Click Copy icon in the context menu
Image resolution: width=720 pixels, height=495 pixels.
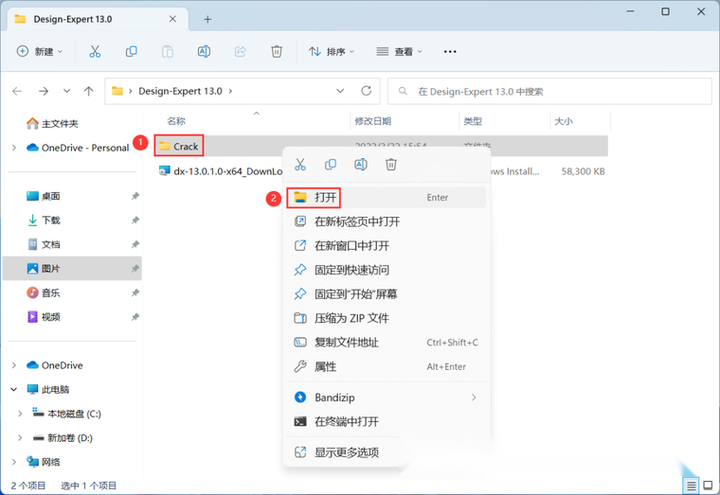click(x=331, y=164)
